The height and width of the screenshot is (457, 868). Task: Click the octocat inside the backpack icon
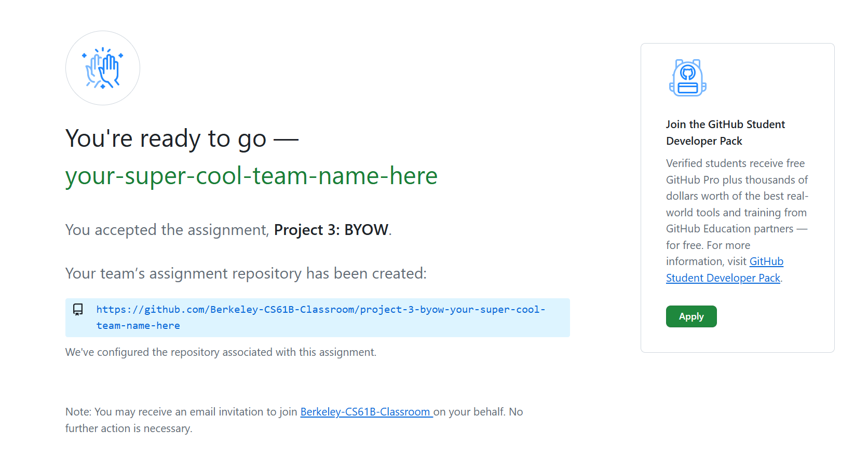[689, 73]
